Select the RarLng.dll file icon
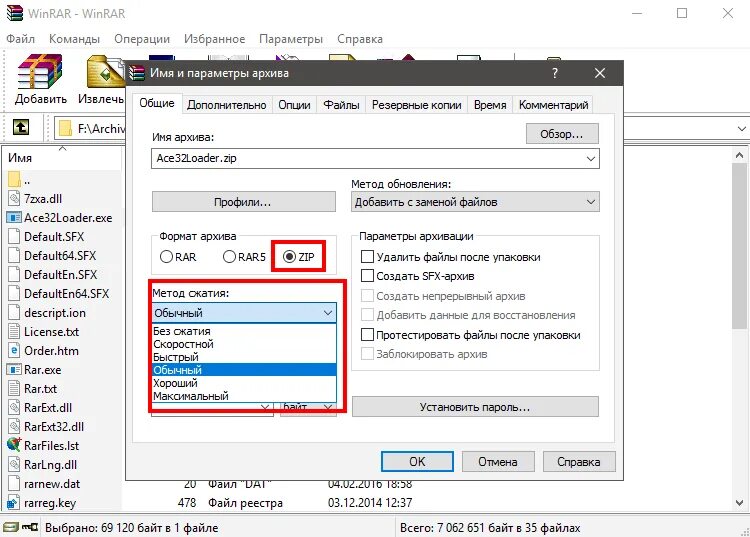 coord(14,464)
